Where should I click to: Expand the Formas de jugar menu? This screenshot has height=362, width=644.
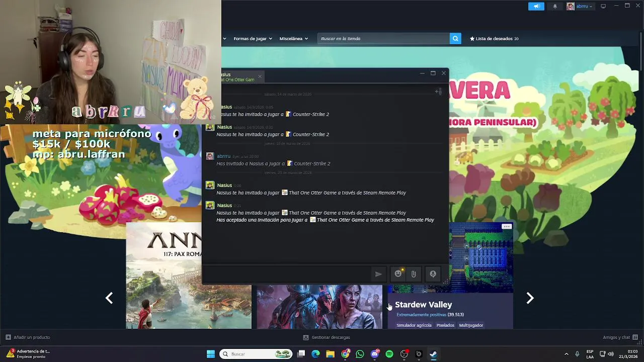pos(253,39)
